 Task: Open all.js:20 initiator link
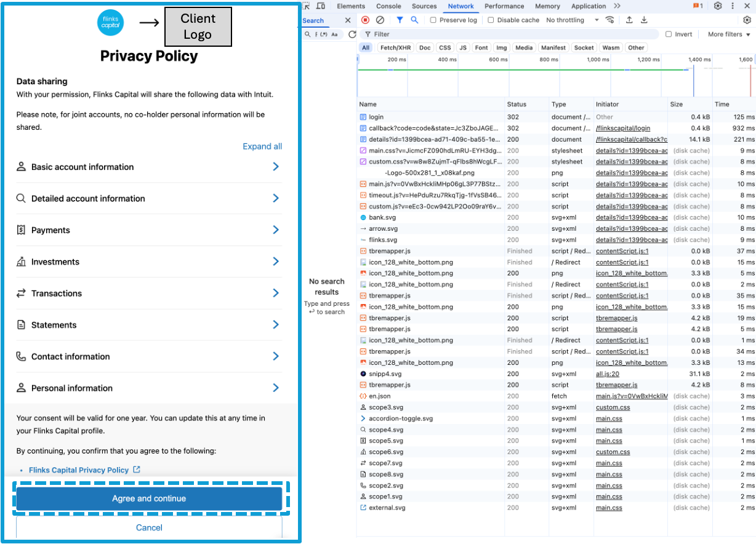(608, 374)
